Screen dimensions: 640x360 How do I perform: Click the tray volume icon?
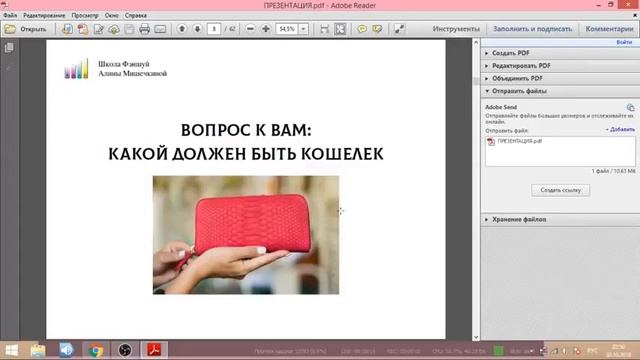pos(564,351)
